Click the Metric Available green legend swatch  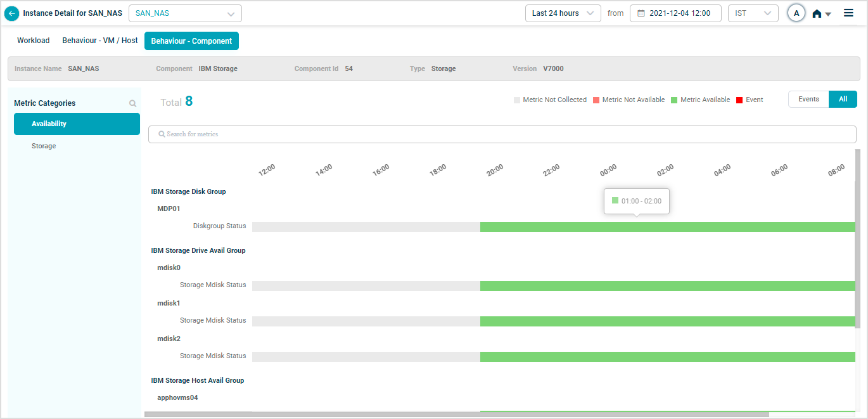(674, 100)
